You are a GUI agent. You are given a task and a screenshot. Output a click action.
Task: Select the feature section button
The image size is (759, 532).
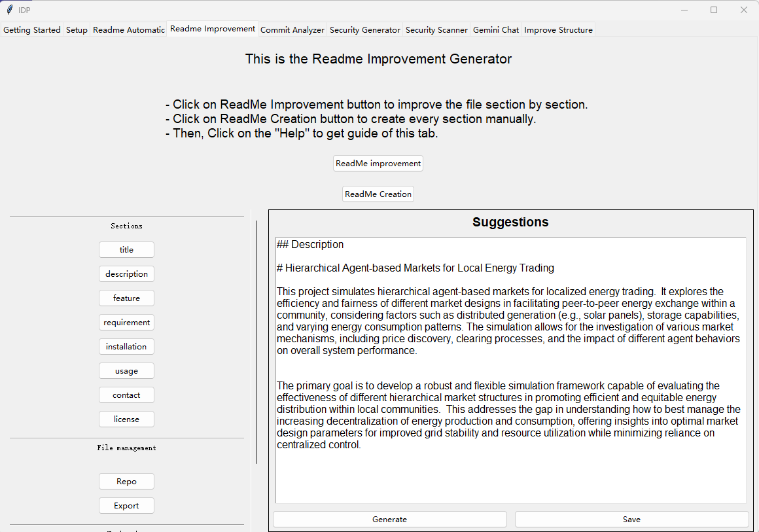tap(126, 298)
